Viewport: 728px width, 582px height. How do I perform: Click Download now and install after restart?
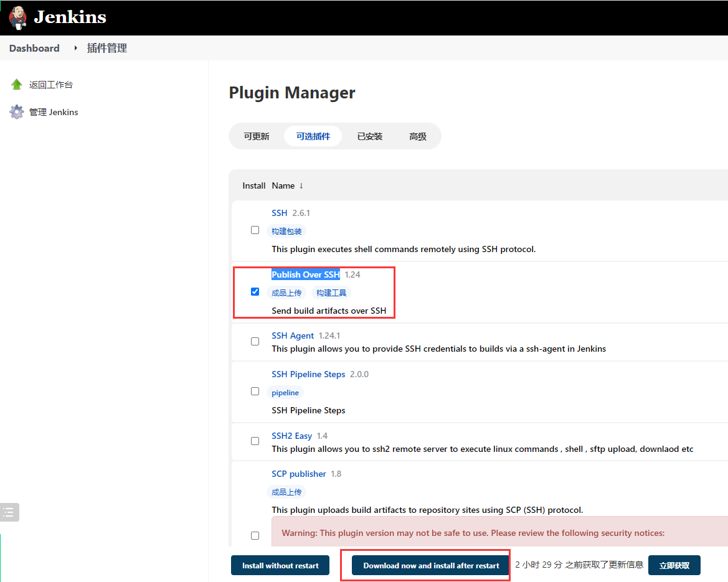(x=431, y=565)
